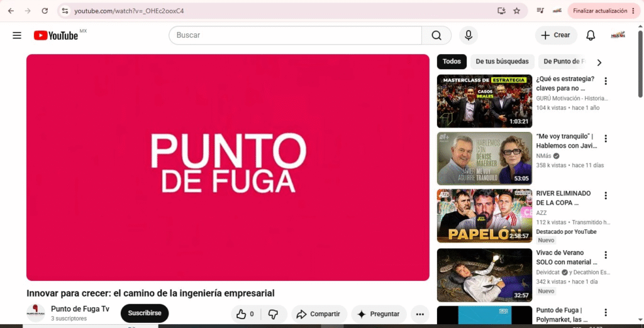The height and width of the screenshot is (328, 644).
Task: Open '"Me voy tranquilo" | Hablemos con Javi' title
Action: [x=567, y=141]
